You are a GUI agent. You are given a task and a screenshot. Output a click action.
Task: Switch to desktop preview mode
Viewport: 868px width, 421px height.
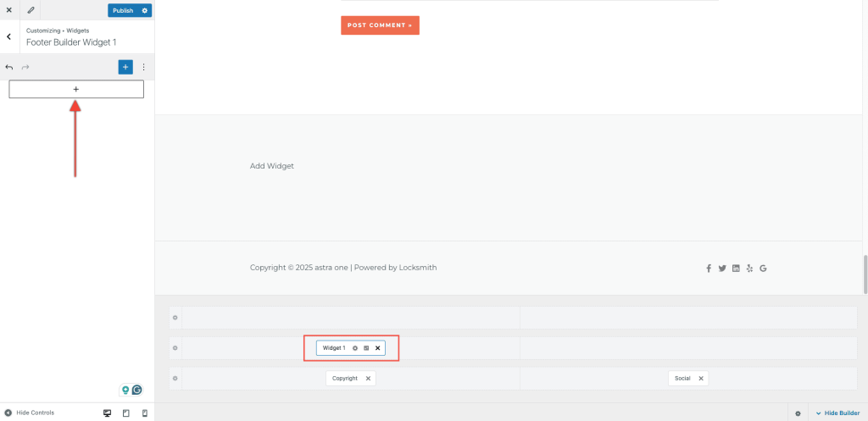pos(108,413)
